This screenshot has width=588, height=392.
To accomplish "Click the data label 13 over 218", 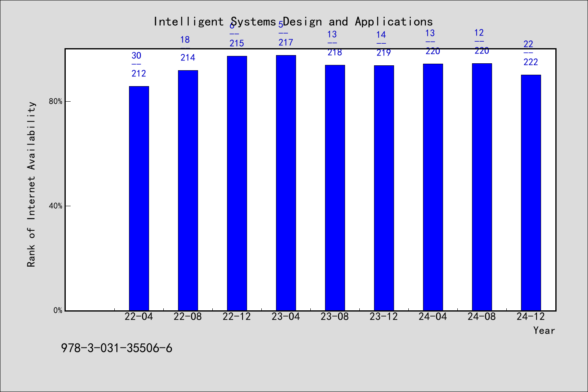I will tap(335, 43).
